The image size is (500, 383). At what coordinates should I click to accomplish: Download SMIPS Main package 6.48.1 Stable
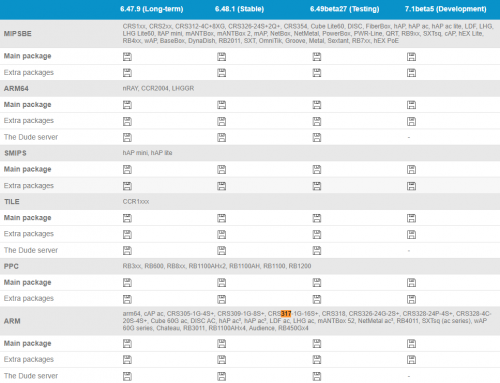click(x=222, y=170)
